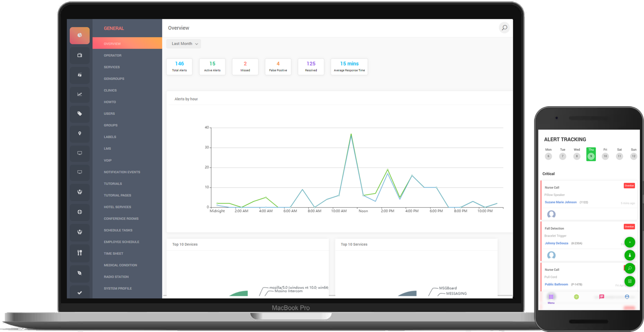Viewport: 644px width, 332px height.
Task: Tap the green plus floating button
Action: pyautogui.click(x=629, y=242)
